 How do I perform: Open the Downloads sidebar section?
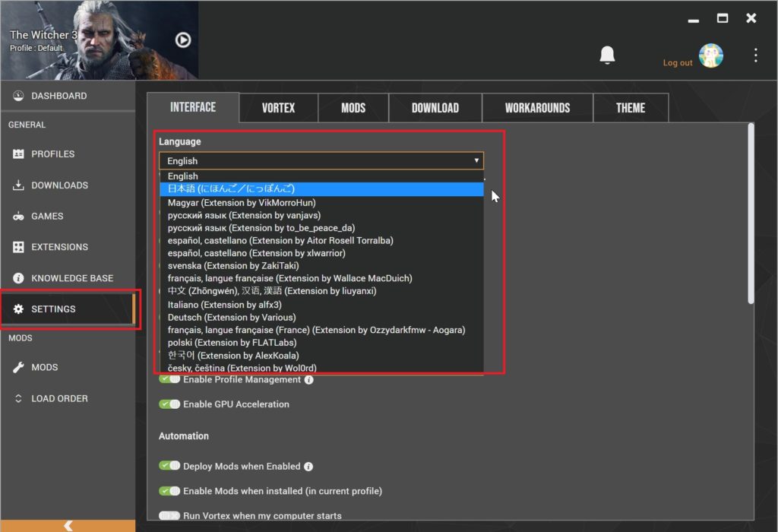coord(59,185)
